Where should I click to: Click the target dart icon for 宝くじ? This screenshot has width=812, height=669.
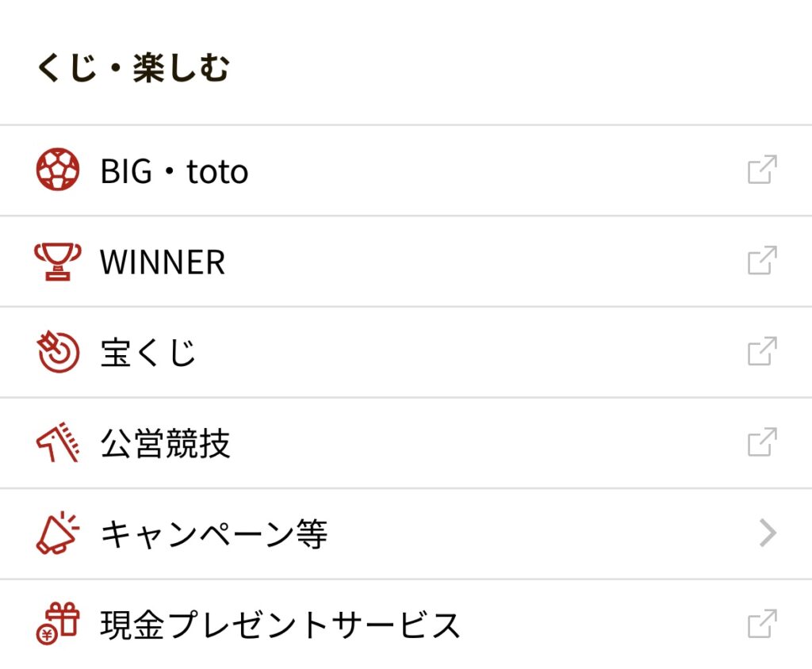point(58,352)
